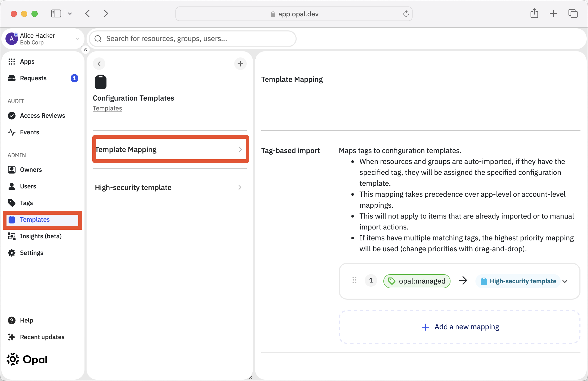The width and height of the screenshot is (588, 381).
Task: Click the Opal logo
Action: click(x=27, y=360)
